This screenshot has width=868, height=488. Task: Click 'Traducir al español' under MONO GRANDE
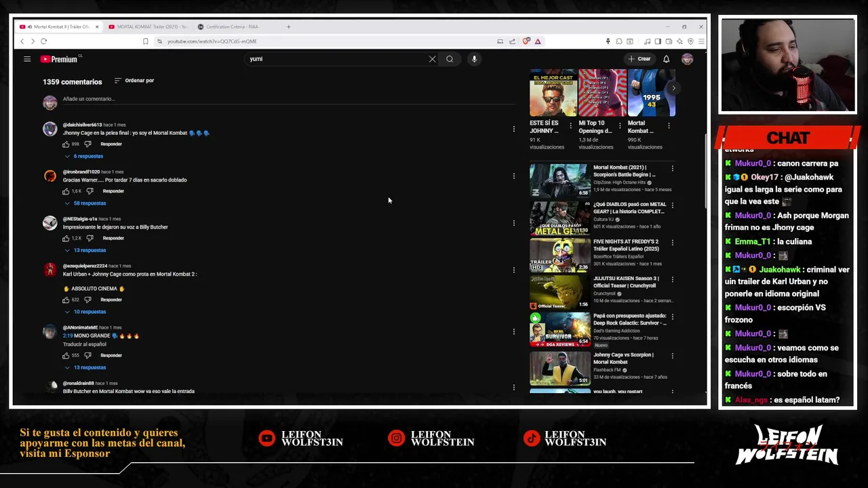85,344
